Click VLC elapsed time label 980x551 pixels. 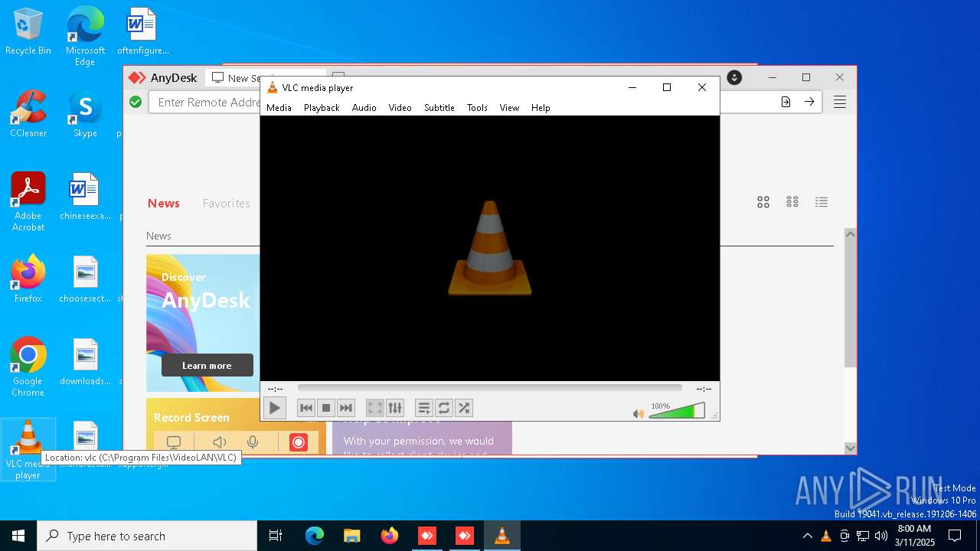(275, 389)
